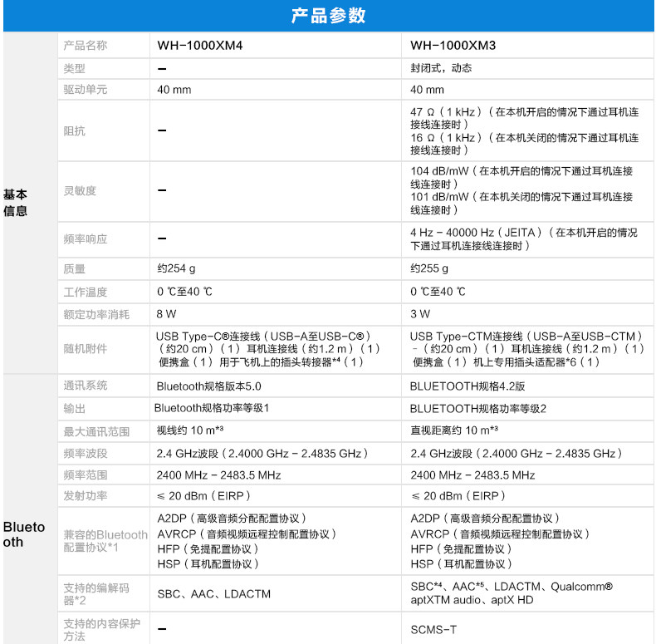
Task: Select the SCMS-T content protection value
Action: pyautogui.click(x=433, y=629)
